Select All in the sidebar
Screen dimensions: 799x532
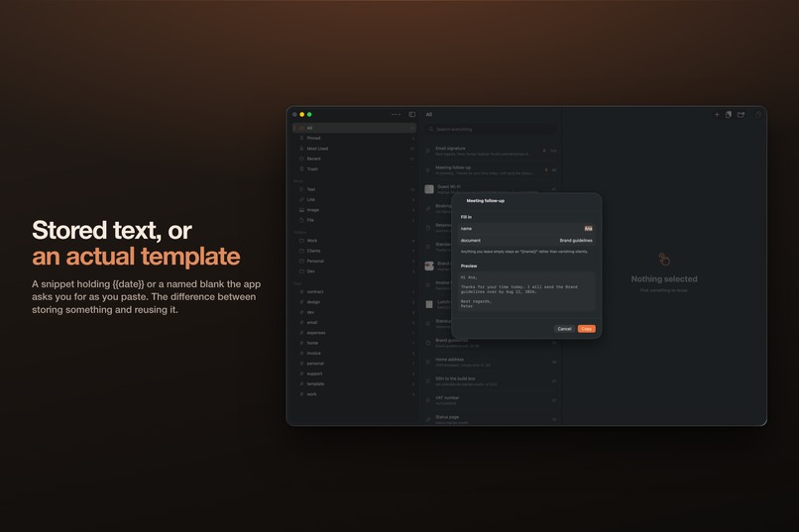354,128
